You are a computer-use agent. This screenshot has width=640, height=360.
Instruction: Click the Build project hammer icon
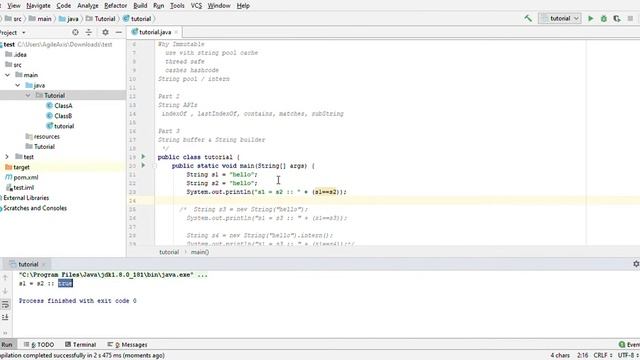pos(528,18)
